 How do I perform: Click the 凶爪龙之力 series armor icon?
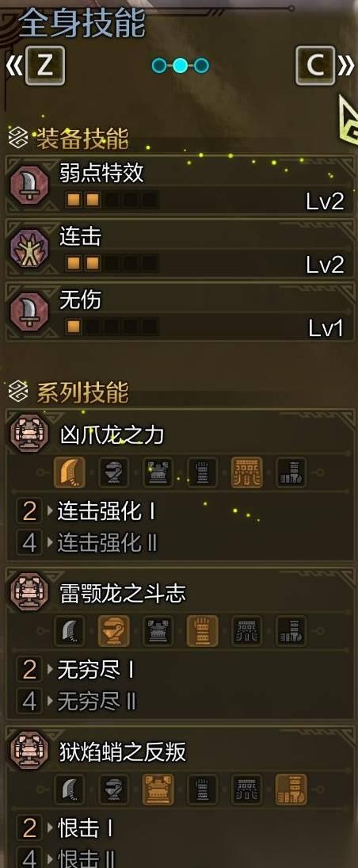(x=29, y=434)
